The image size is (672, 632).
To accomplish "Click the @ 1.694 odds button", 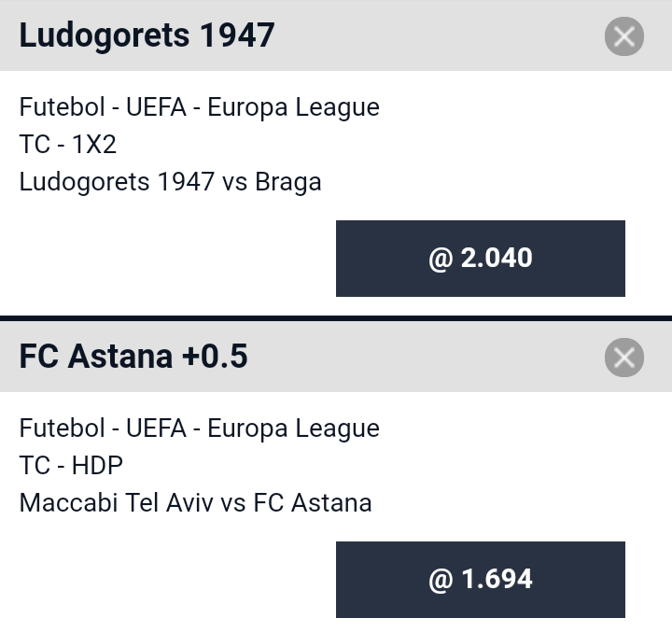I will (481, 580).
